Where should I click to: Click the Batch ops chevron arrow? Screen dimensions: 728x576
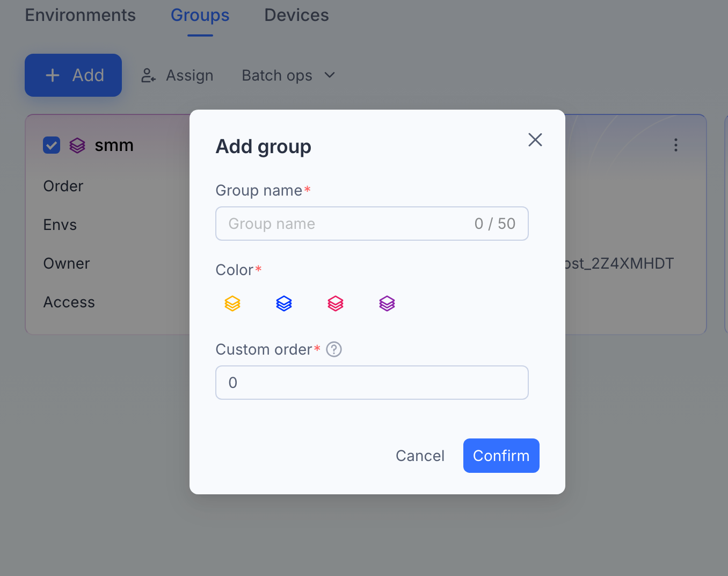[x=330, y=75]
